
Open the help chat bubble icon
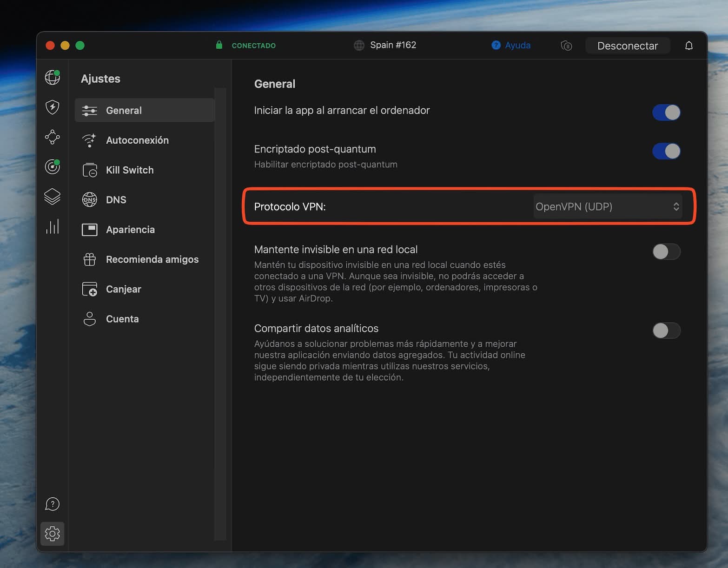pos(53,504)
